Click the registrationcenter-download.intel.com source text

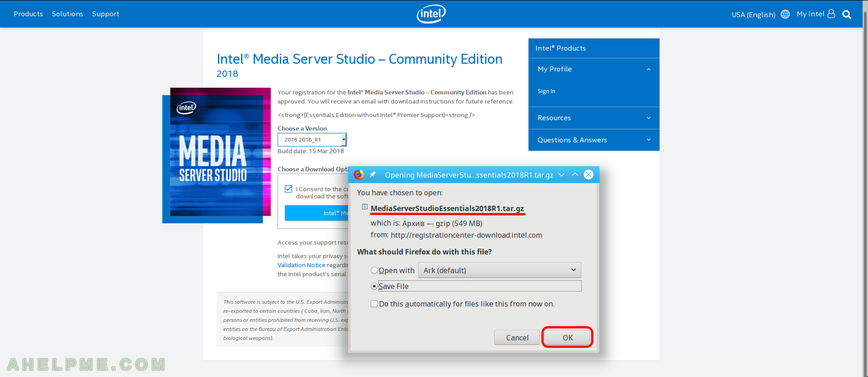(x=466, y=235)
